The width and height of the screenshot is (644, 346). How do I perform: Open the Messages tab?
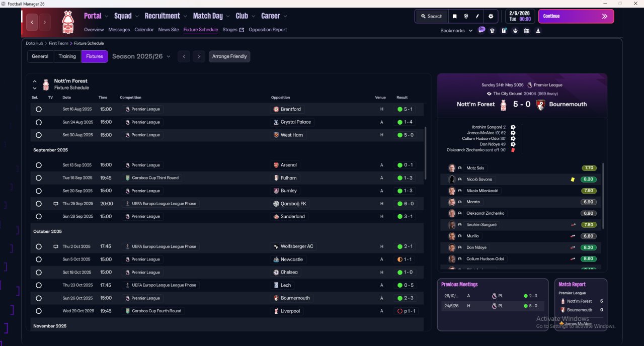pyautogui.click(x=119, y=30)
